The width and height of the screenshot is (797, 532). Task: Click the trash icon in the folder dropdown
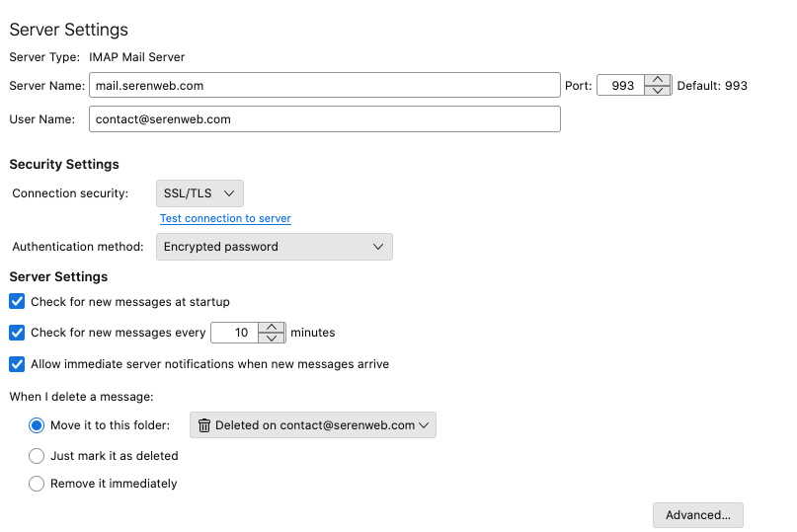tap(204, 425)
